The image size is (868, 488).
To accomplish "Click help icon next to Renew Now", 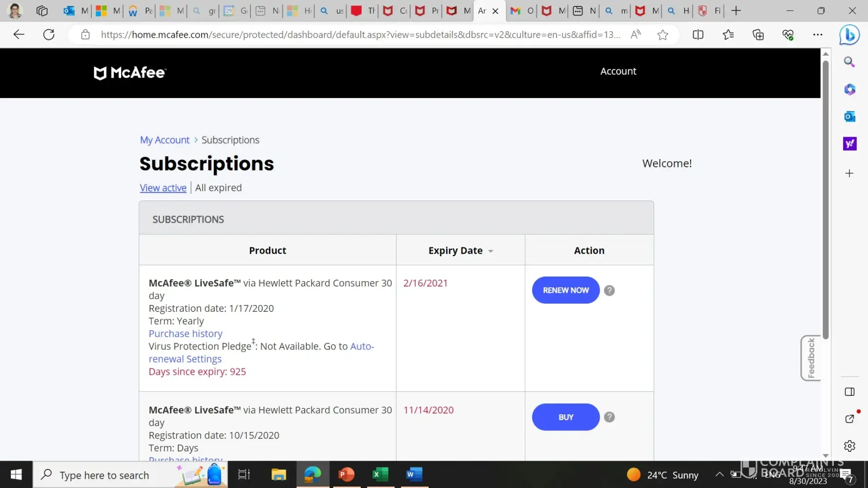I will (609, 290).
